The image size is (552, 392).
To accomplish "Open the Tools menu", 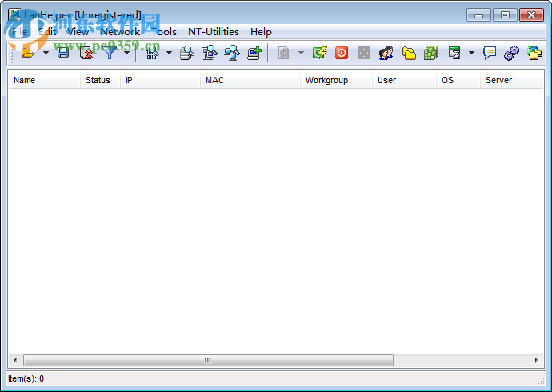I will click(x=164, y=32).
